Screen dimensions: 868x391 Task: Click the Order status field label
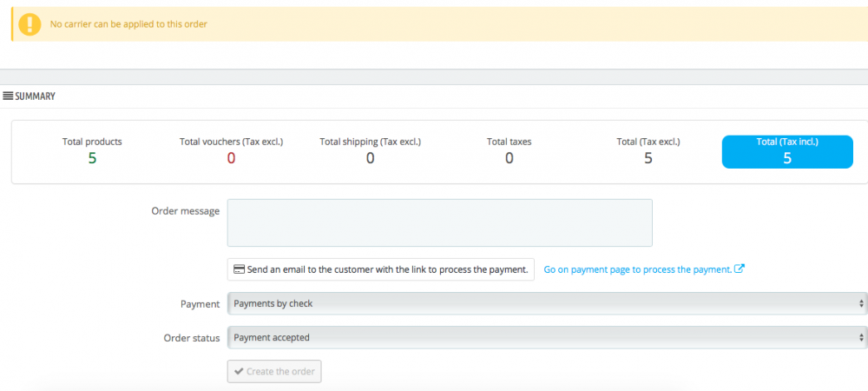(192, 338)
